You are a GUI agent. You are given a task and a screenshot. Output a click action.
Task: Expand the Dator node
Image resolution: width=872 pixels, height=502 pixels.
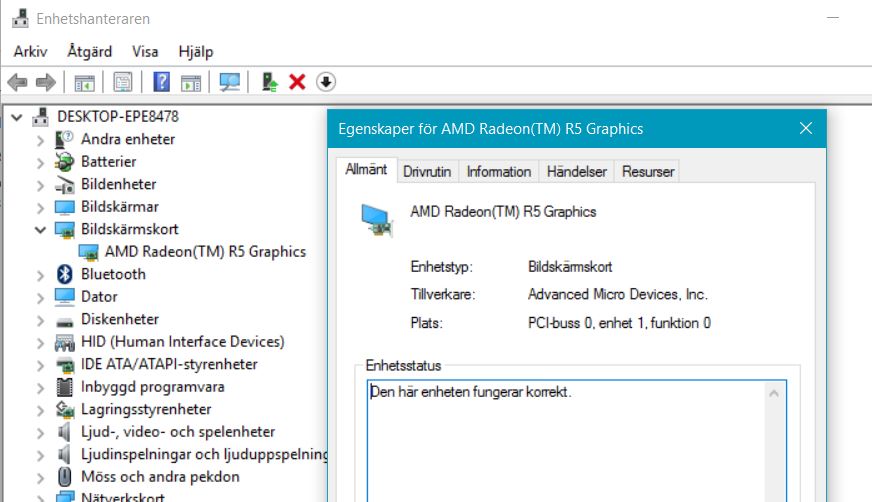(x=40, y=298)
